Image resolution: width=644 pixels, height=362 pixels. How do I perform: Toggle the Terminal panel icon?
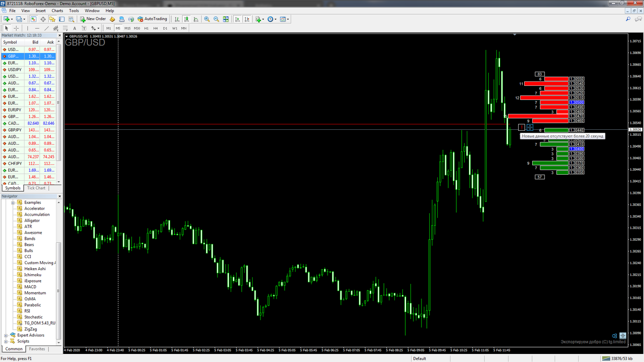(62, 19)
